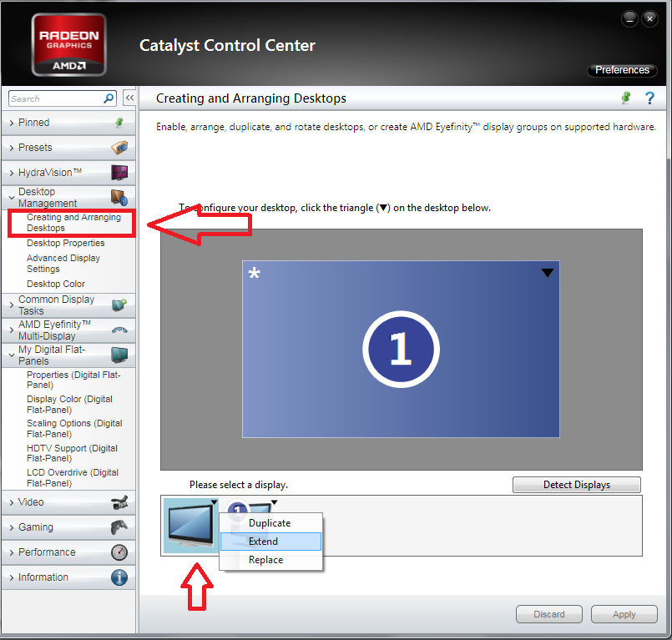
Task: Expand the HydraVision section
Action: 12,173
